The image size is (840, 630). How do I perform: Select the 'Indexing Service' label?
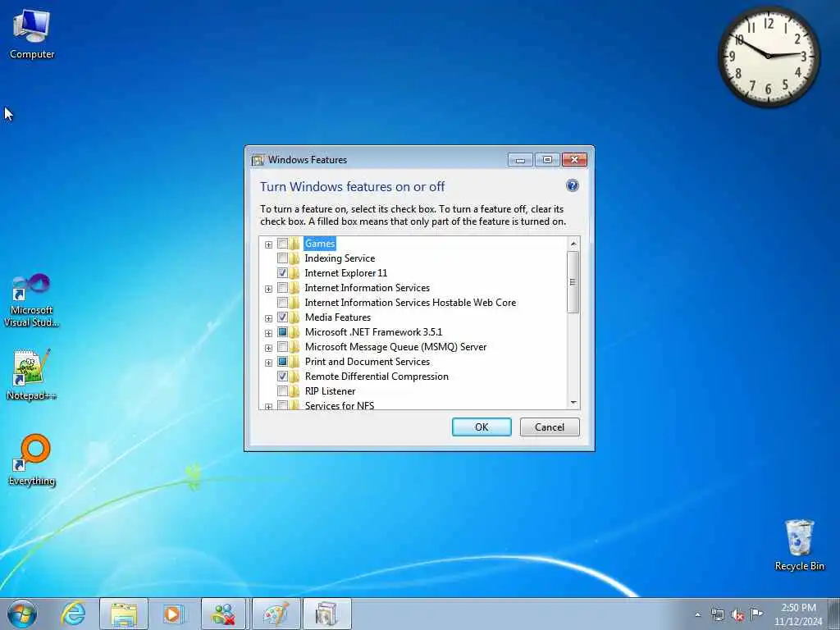[x=340, y=258]
